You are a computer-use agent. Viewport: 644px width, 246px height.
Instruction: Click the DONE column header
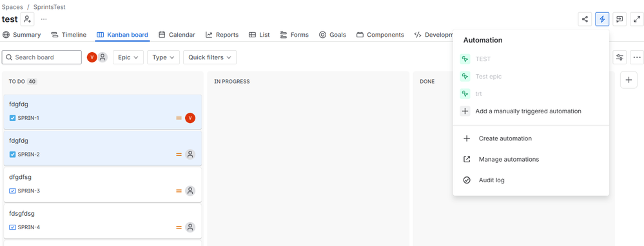coord(427,82)
